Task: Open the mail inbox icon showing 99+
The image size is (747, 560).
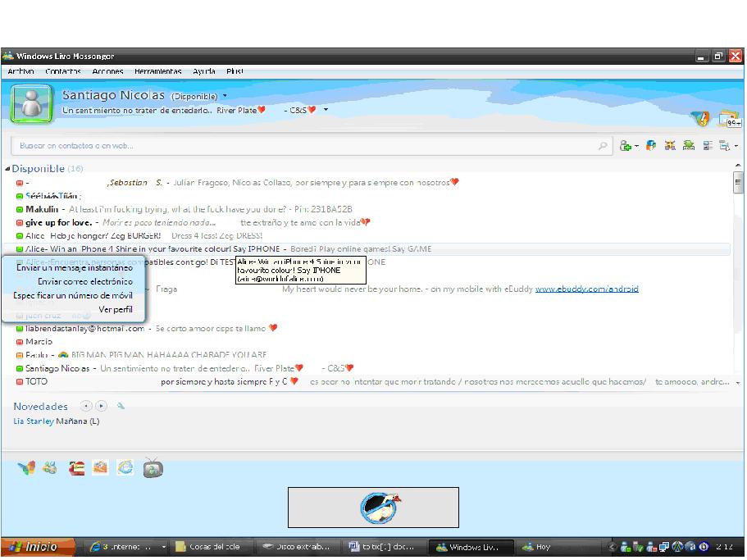Action: 730,119
